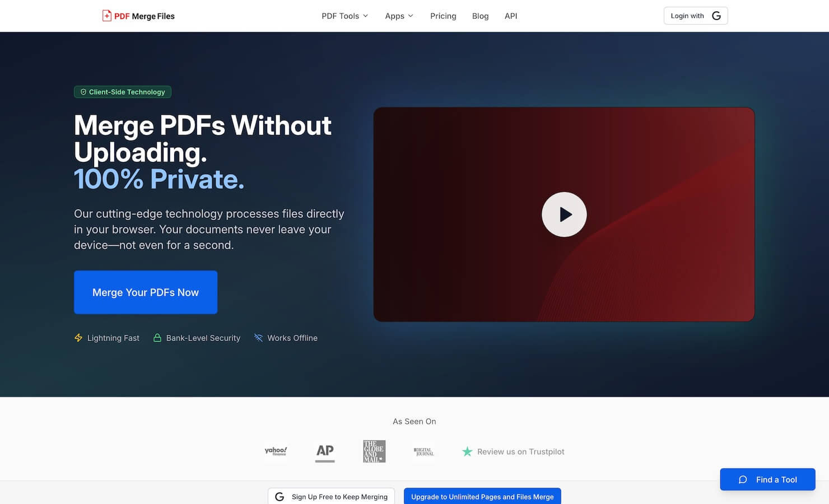The height and width of the screenshot is (504, 829).
Task: Click the Works Offline wifi-off icon
Action: coord(258,338)
